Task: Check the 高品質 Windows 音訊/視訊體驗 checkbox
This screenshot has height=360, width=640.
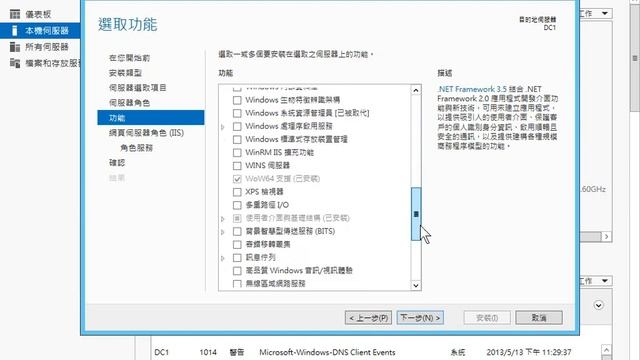Action: pos(237,271)
